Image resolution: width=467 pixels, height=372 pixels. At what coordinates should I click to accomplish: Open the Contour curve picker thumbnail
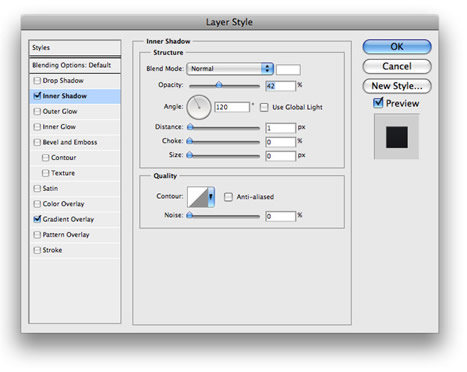pyautogui.click(x=197, y=197)
